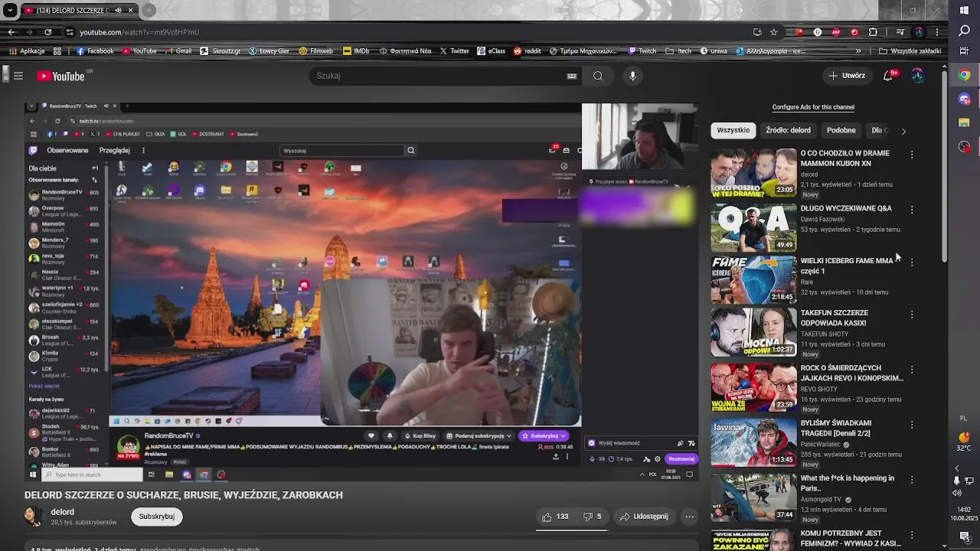980x551 pixels.
Task: Select the Wszystkie filter chip
Action: pos(733,130)
